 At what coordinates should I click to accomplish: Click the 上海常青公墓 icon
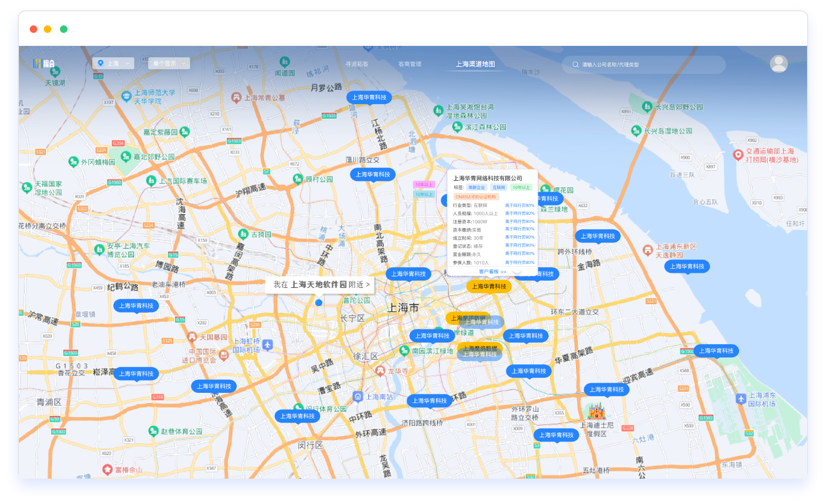click(236, 98)
